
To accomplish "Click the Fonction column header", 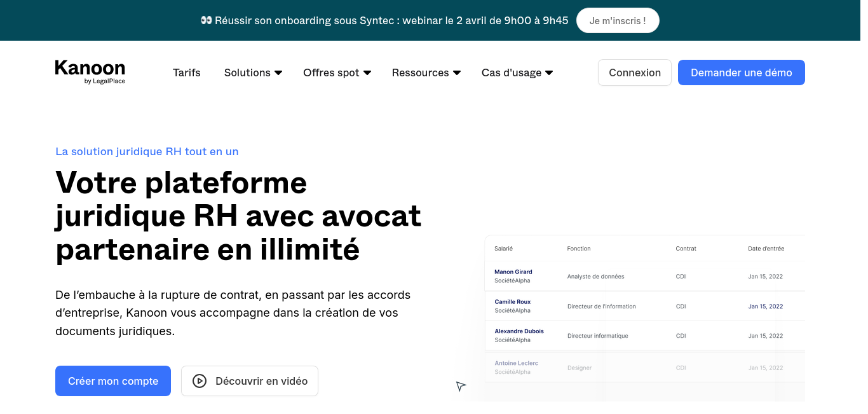I will click(x=579, y=249).
